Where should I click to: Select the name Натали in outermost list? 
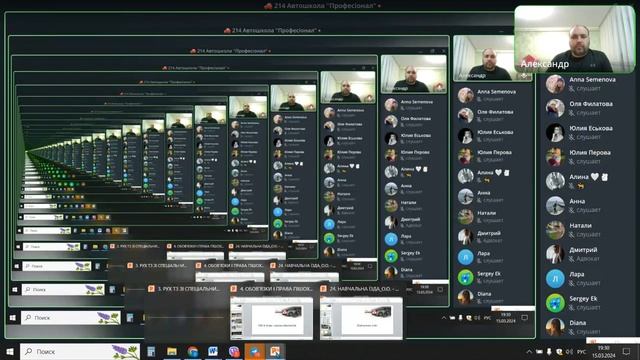point(580,225)
